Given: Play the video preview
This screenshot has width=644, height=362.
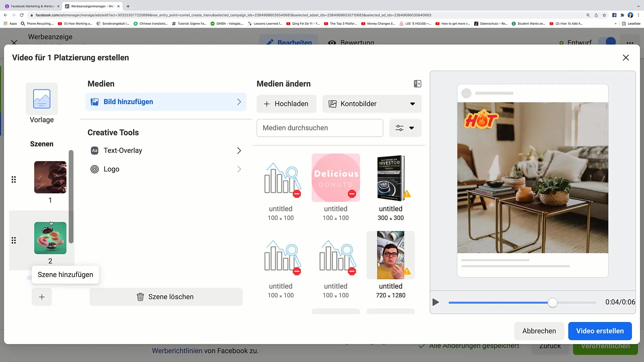Looking at the screenshot, I should (x=436, y=302).
